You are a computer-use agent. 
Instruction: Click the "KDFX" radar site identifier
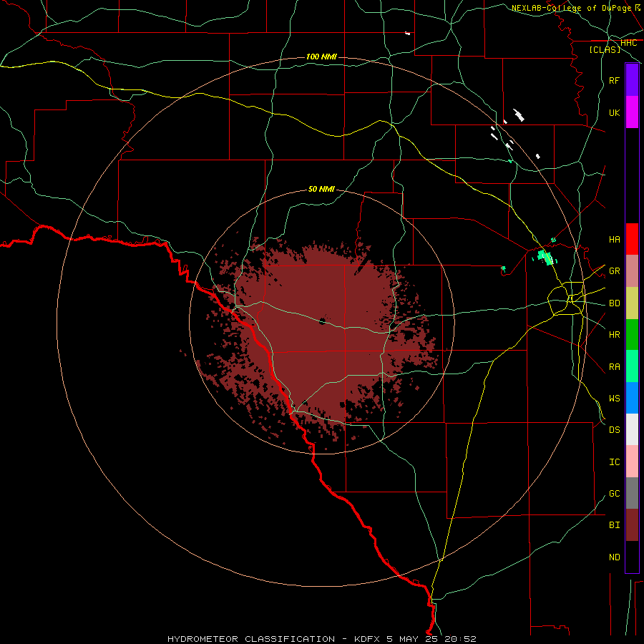368,639
